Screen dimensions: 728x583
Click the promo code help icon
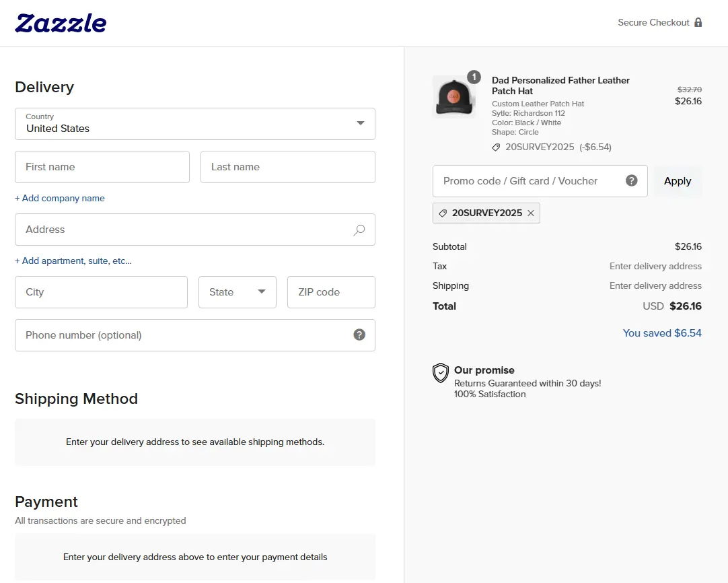(631, 180)
